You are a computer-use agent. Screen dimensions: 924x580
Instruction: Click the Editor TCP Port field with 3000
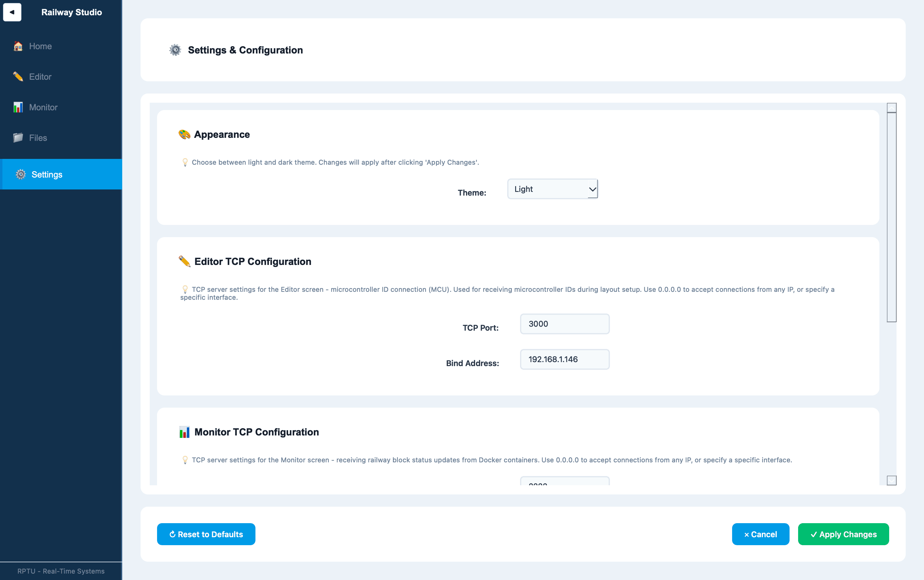[x=565, y=324]
